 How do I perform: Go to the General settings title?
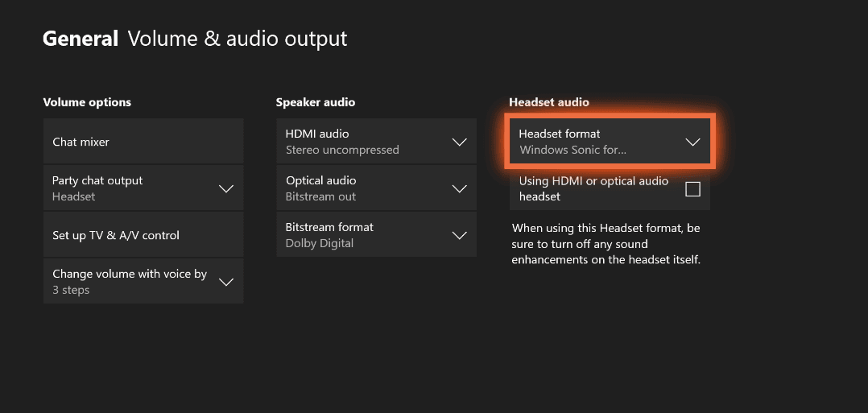click(81, 39)
